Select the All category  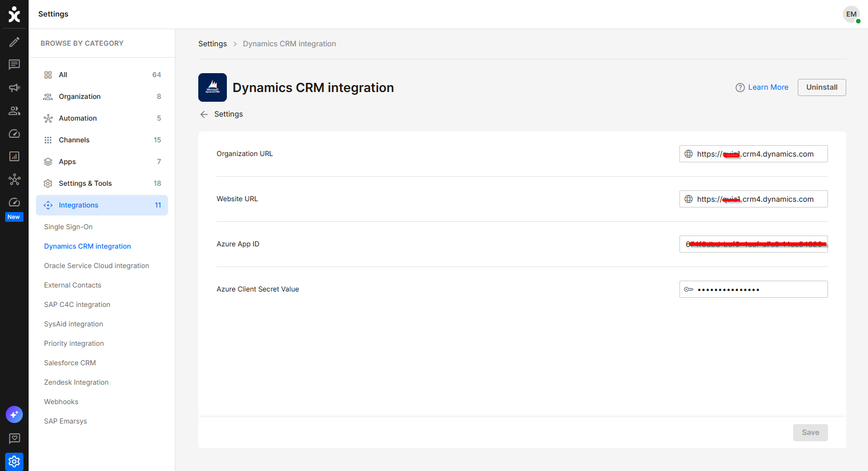point(102,75)
